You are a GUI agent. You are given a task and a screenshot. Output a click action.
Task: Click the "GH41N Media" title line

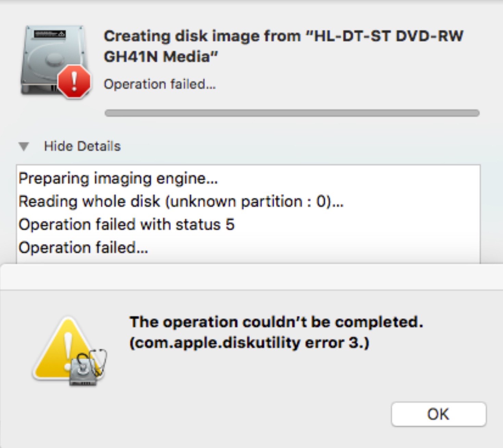point(161,57)
